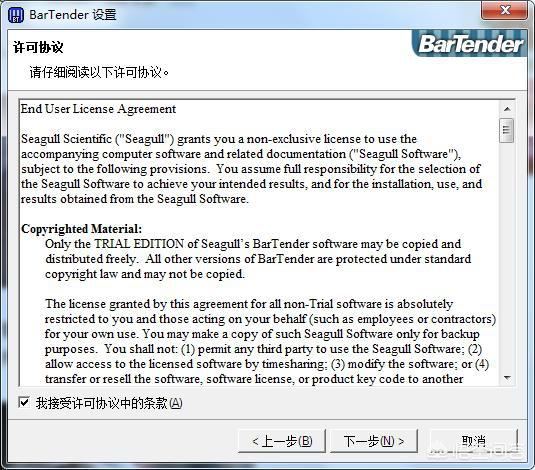The width and height of the screenshot is (535, 470).
Task: Click the BarTender app icon in title bar
Action: pos(15,15)
